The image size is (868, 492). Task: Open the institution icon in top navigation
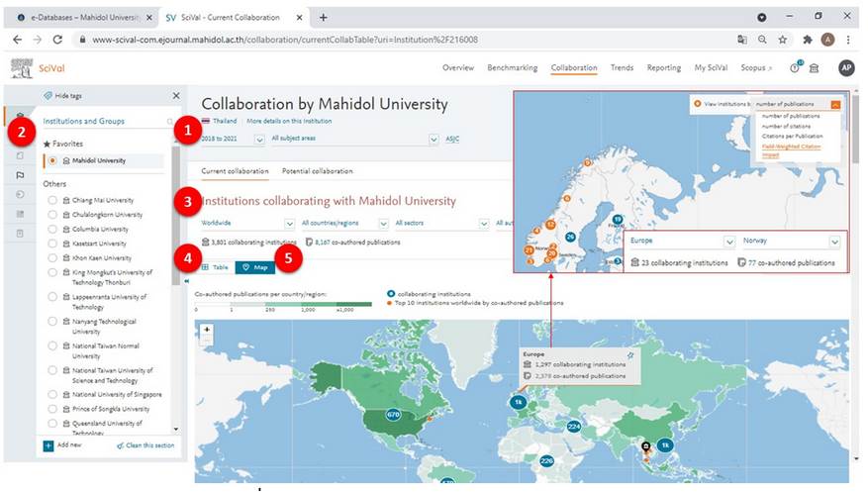pos(814,68)
